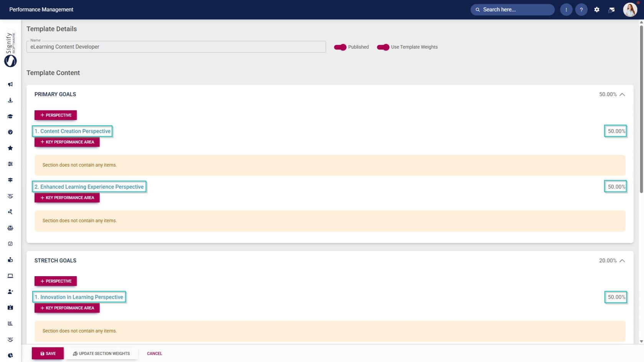The width and height of the screenshot is (644, 362).
Task: Collapse the Primary Goals section chevron
Action: [x=622, y=95]
